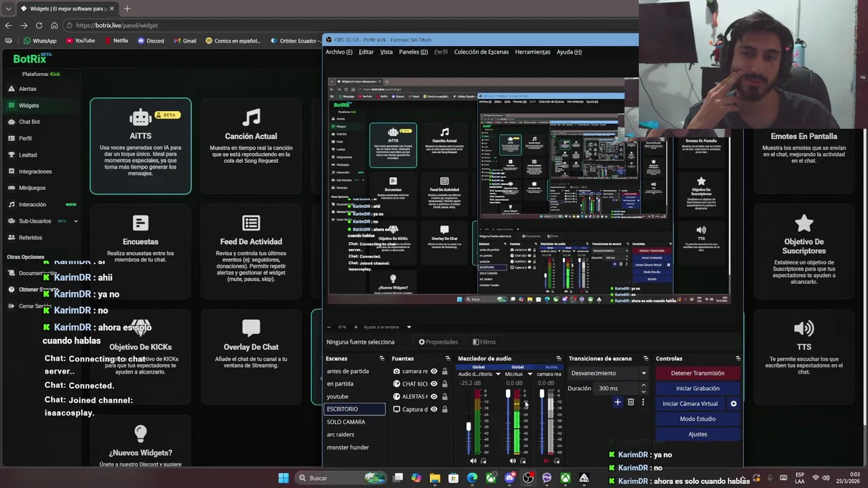Viewport: 868px width, 488px height.
Task: Open Windows Start menu
Action: [283, 478]
